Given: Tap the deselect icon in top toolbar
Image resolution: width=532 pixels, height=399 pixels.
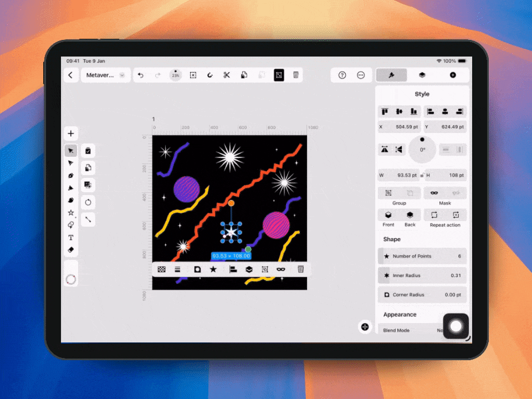Looking at the screenshot, I should (193, 75).
